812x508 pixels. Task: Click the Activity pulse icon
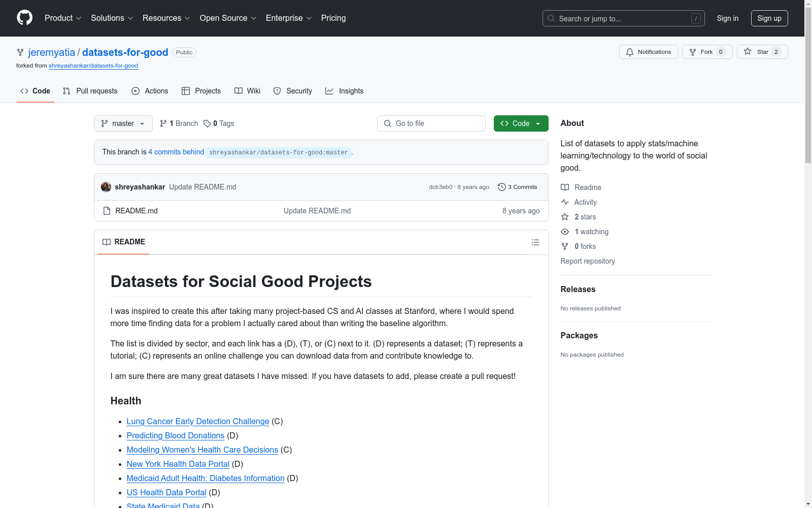(x=565, y=202)
